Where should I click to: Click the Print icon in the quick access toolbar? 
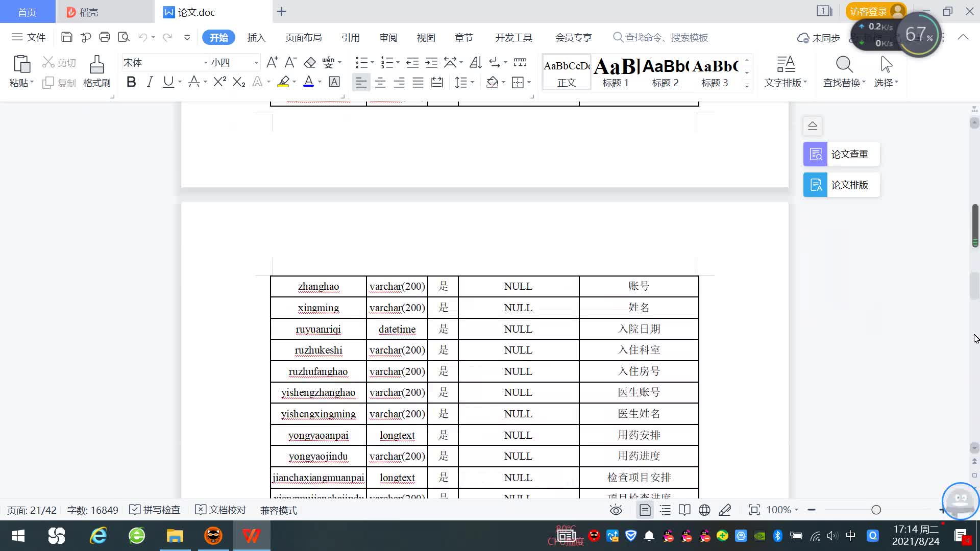[x=105, y=37]
